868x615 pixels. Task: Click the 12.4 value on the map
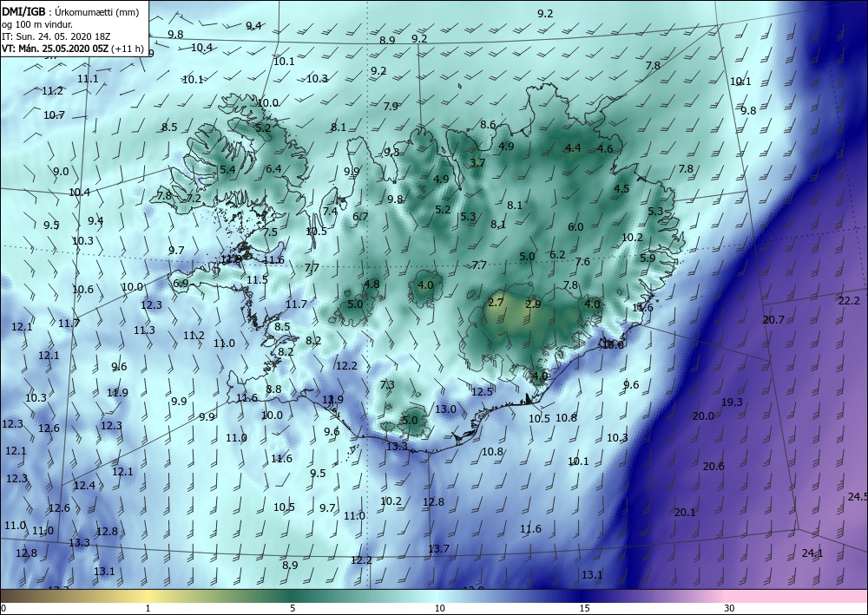(x=84, y=486)
